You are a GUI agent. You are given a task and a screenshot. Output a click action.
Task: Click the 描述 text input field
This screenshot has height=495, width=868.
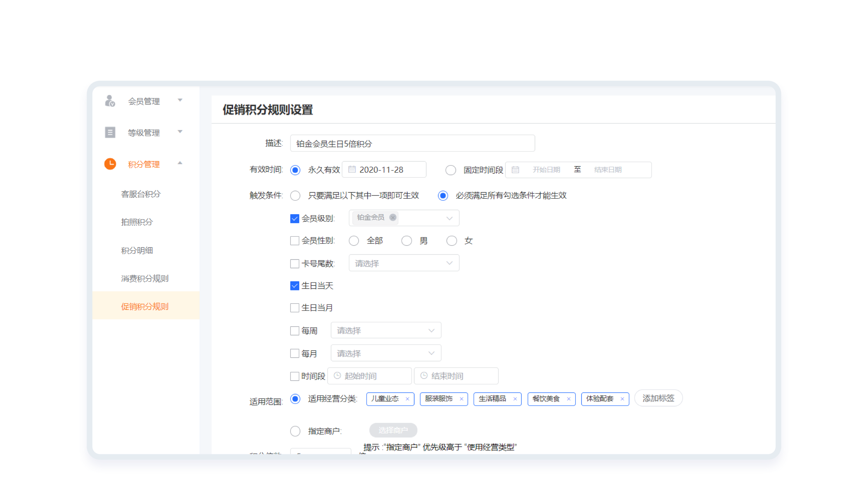[x=413, y=144]
